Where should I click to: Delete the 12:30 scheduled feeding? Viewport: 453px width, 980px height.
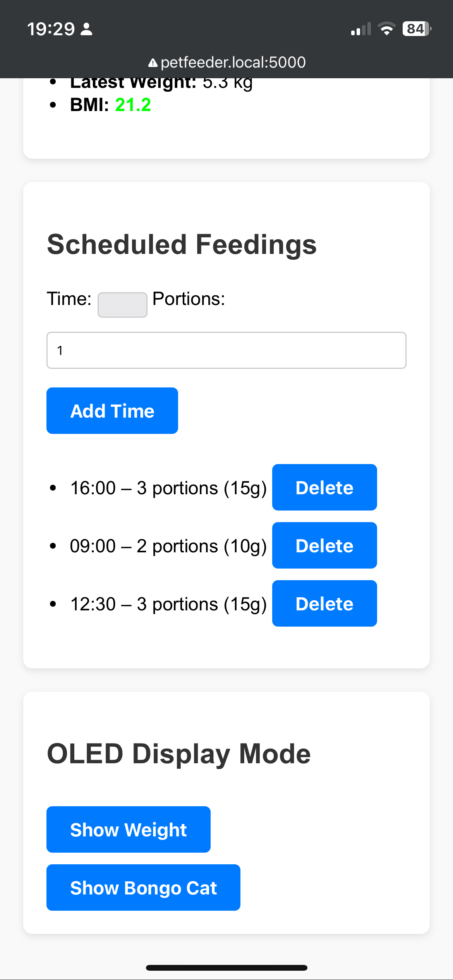(324, 603)
